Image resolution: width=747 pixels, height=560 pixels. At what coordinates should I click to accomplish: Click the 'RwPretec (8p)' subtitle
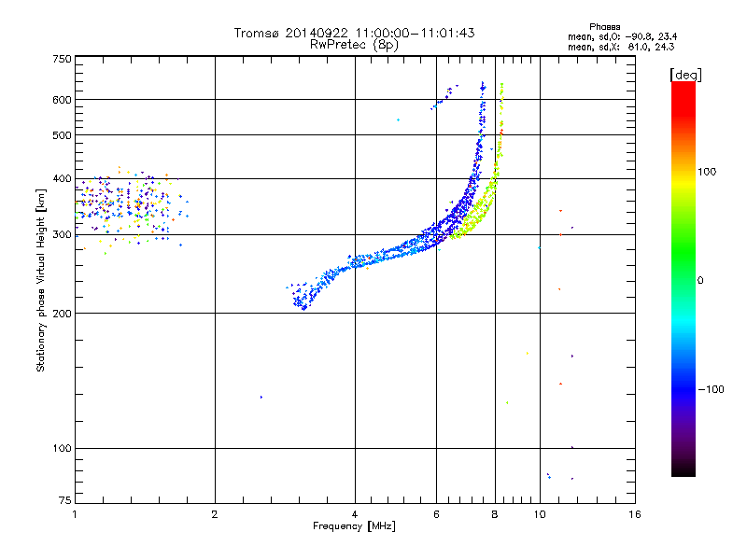(354, 45)
